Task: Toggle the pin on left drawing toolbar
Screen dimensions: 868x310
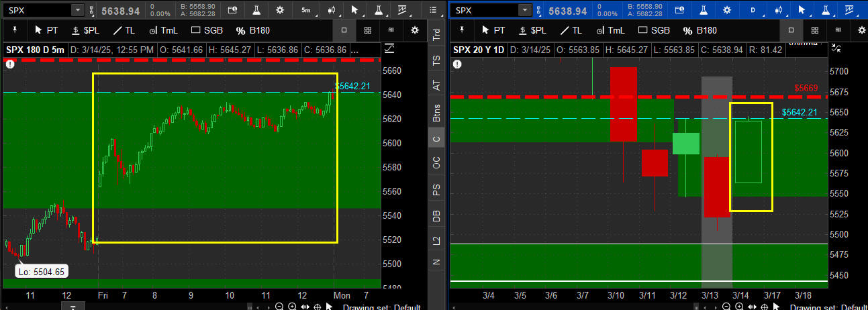Action: [x=13, y=30]
